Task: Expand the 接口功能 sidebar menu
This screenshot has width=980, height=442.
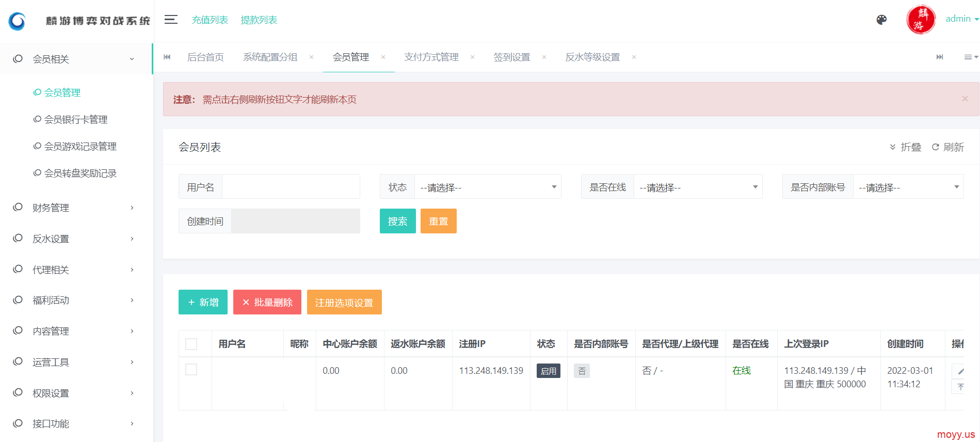Action: (76, 423)
